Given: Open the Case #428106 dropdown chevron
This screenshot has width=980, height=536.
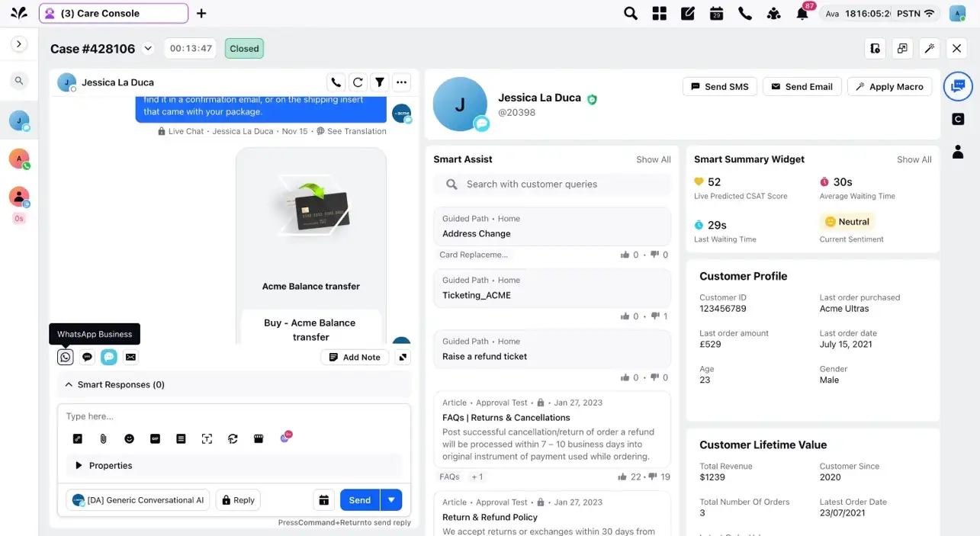Looking at the screenshot, I should (148, 48).
